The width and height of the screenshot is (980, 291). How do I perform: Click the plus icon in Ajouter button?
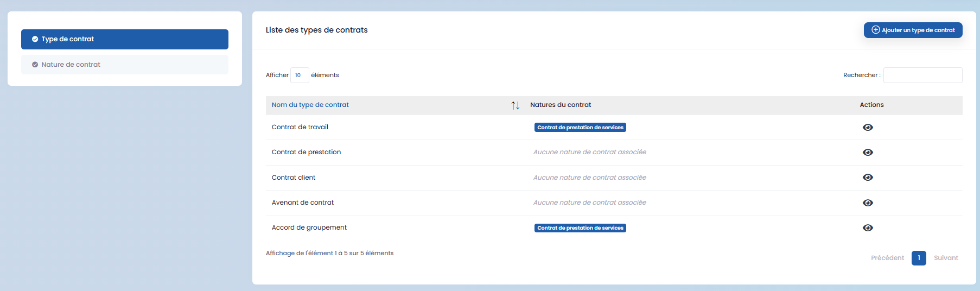(x=875, y=30)
